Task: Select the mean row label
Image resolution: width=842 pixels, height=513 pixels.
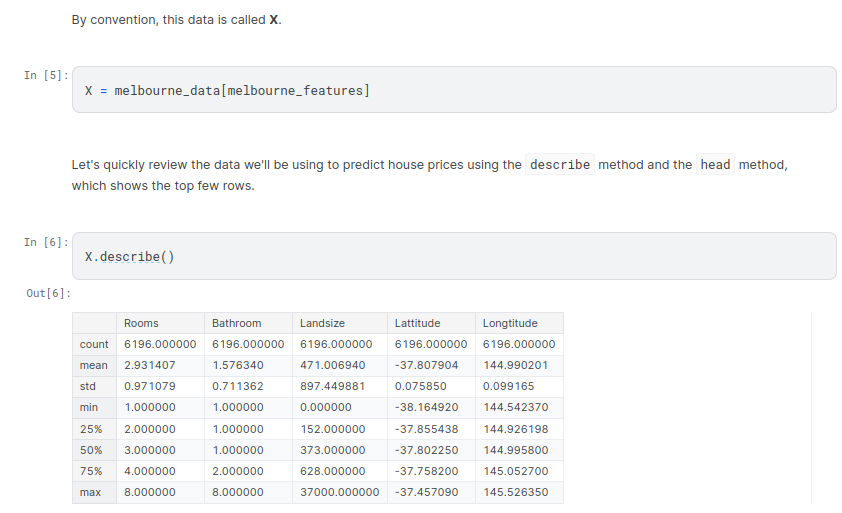Action: [x=93, y=365]
